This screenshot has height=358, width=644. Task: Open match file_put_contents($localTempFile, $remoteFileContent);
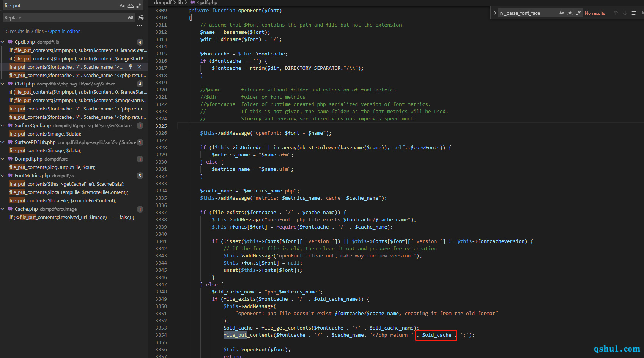click(x=69, y=192)
